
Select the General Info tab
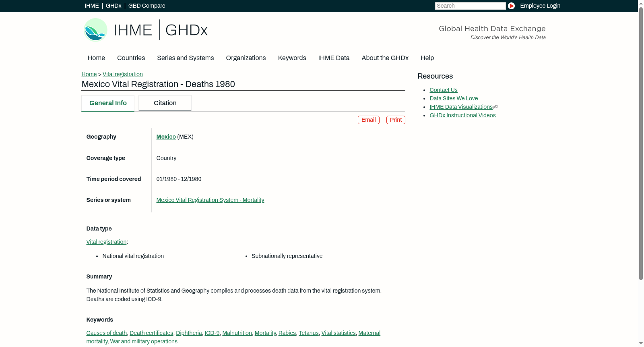tap(108, 103)
